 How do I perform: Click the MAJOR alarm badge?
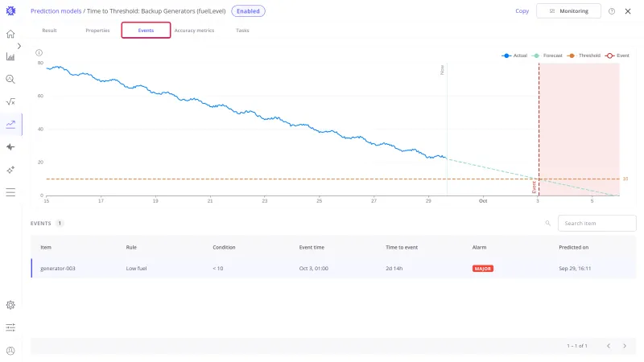pyautogui.click(x=482, y=269)
